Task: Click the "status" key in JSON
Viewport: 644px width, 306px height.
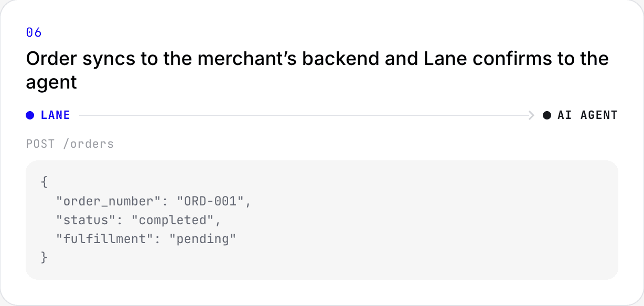Action: coord(89,220)
